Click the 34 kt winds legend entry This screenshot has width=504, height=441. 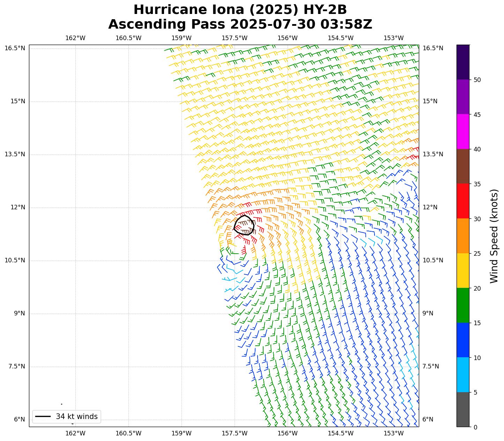pyautogui.click(x=67, y=417)
